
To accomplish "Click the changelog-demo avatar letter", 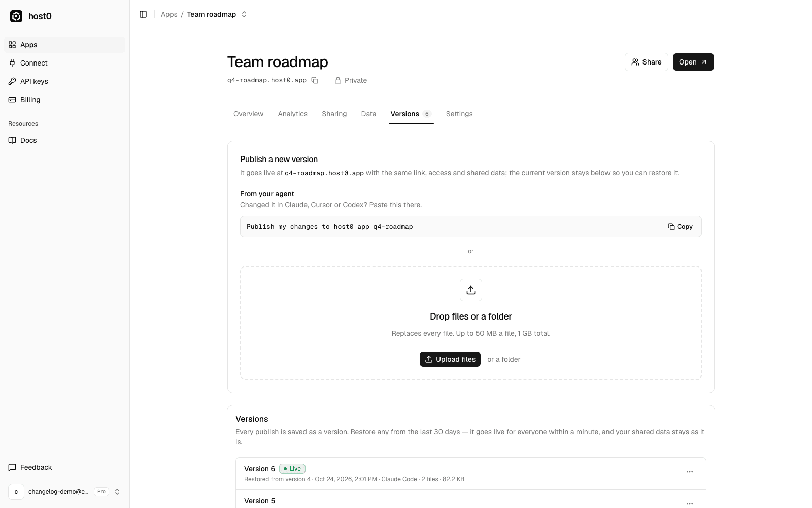I will click(x=16, y=492).
